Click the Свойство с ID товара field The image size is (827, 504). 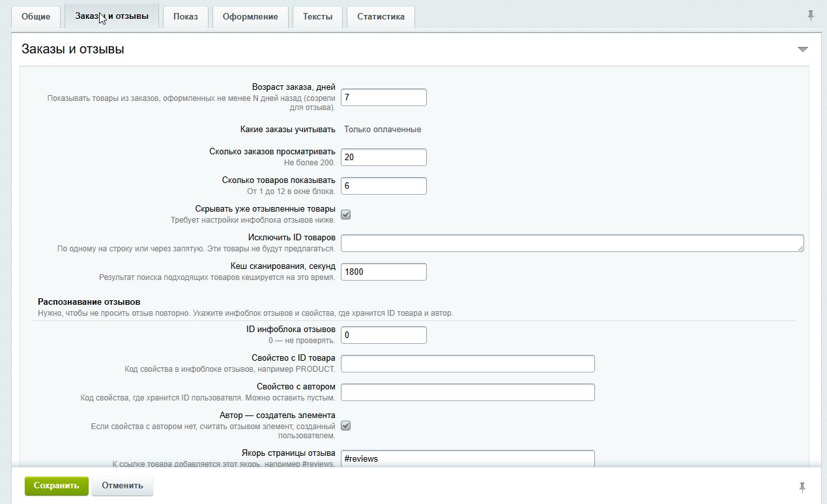(468, 363)
